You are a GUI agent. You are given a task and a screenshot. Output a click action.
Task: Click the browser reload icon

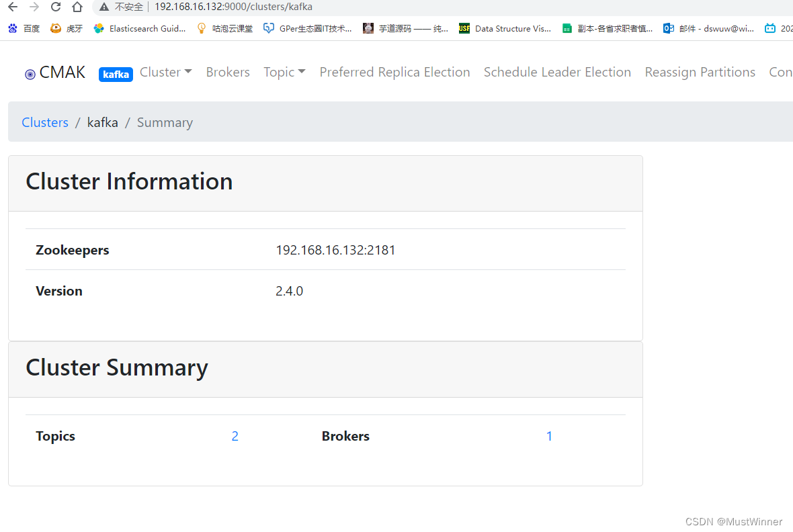pos(55,7)
